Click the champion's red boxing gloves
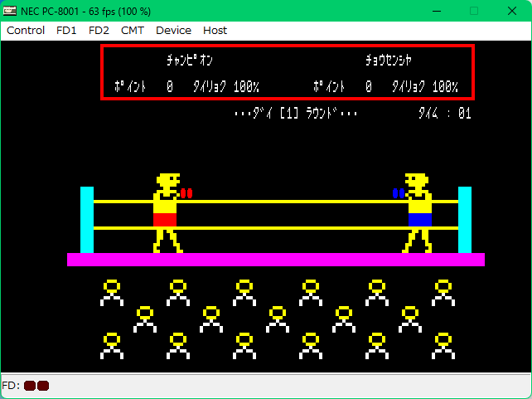Screen dimensions: 532x399 [x=186, y=193]
